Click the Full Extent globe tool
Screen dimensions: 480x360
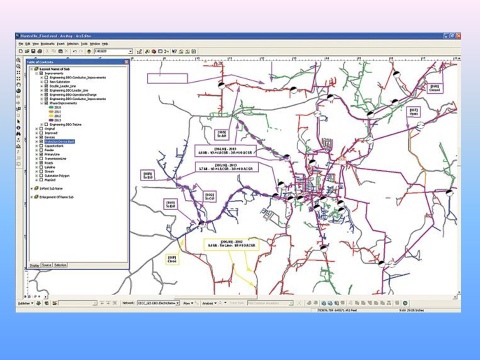18,91
